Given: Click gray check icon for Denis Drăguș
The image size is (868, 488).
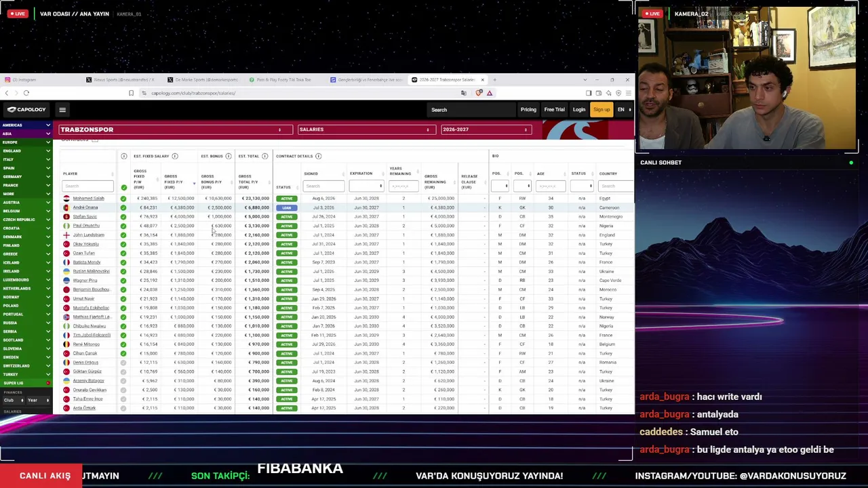Looking at the screenshot, I should (x=123, y=363).
